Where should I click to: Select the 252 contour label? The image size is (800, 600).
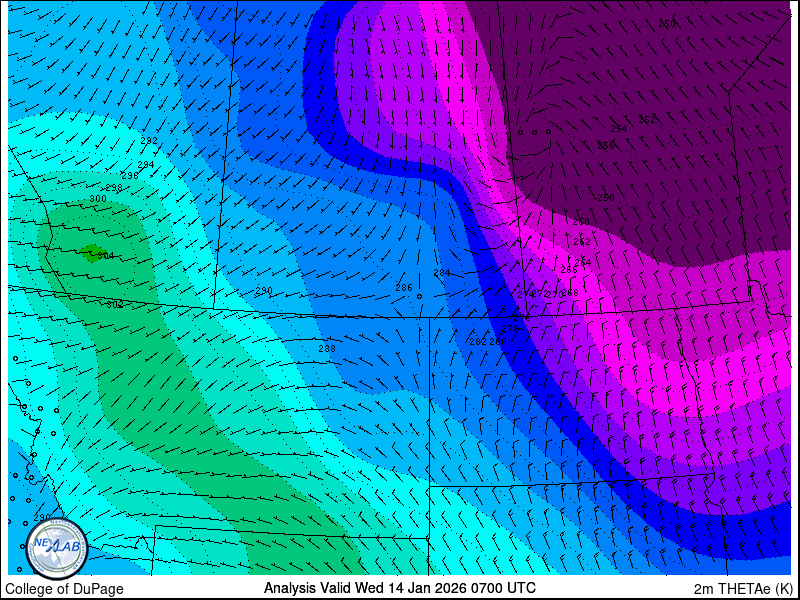[647, 119]
